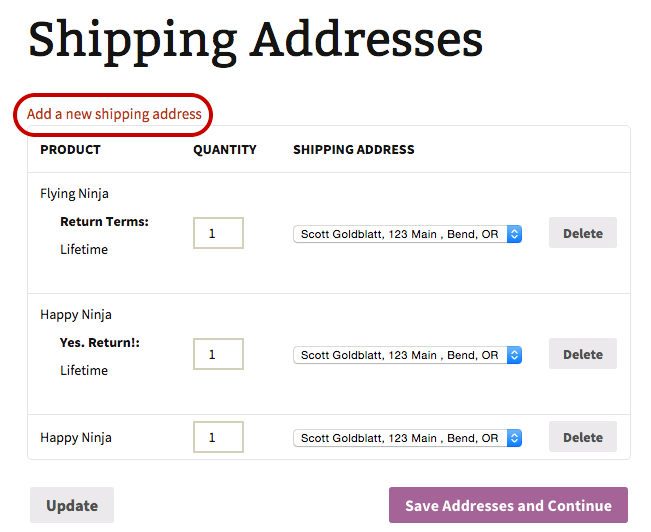Click quantity field for Happy Ninja with Yes. Return!

[218, 354]
